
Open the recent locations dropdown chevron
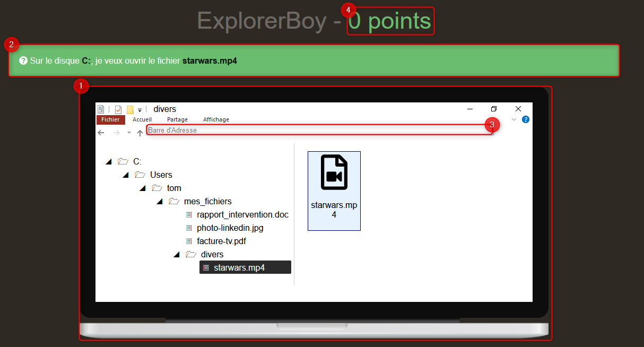(x=129, y=133)
